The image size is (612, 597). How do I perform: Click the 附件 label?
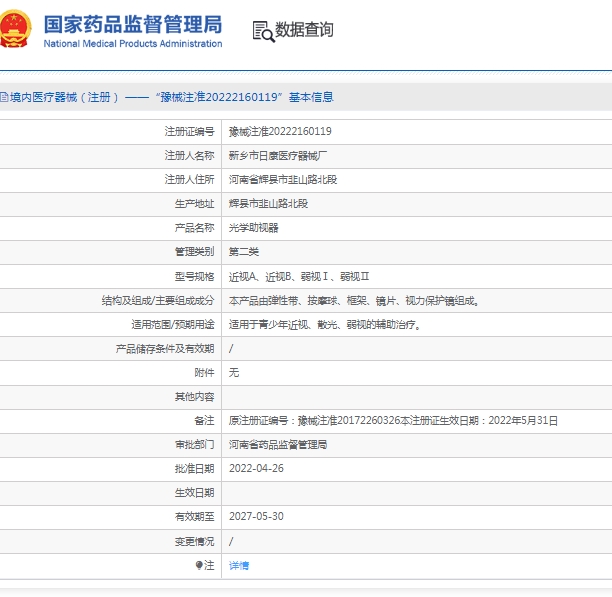[205, 373]
